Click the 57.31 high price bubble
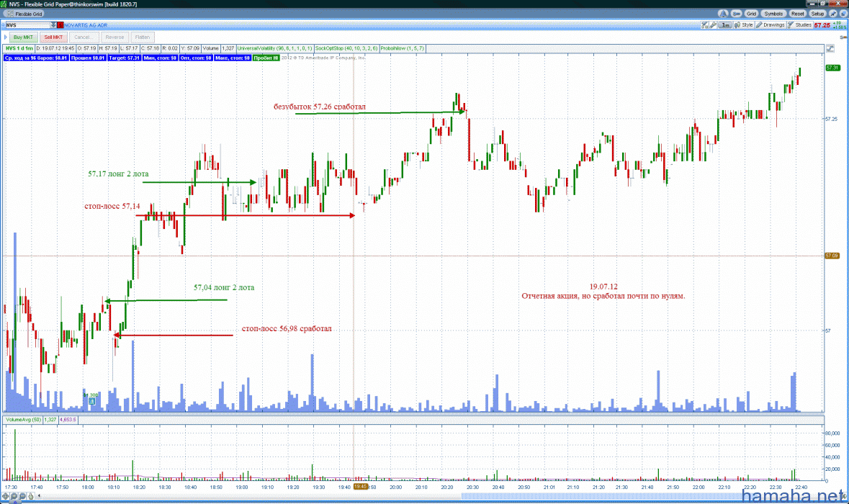 coord(832,68)
